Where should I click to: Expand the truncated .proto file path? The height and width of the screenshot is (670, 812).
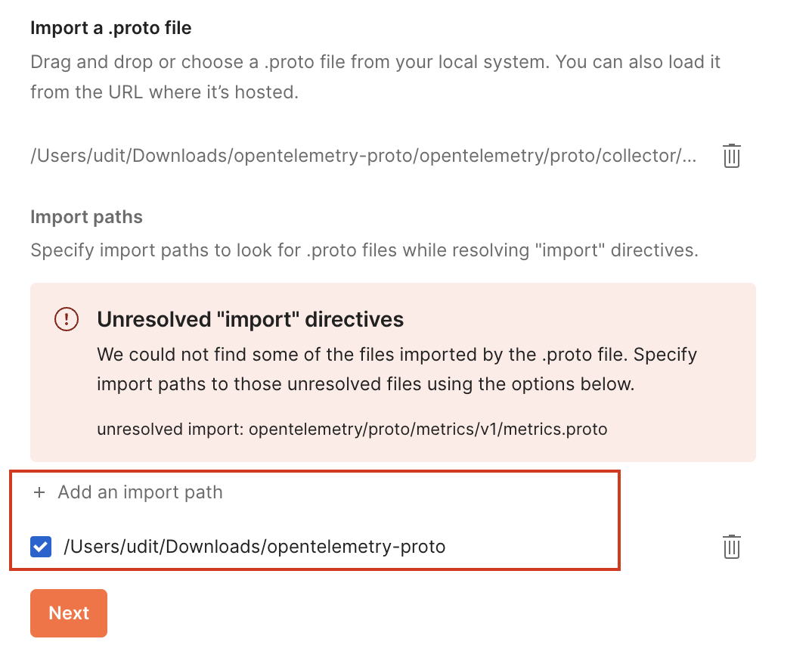pyautogui.click(x=363, y=156)
